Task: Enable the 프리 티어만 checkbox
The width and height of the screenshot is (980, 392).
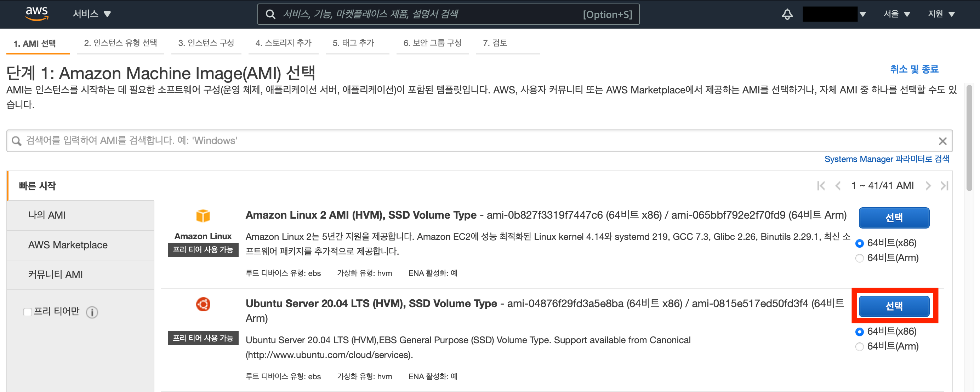Action: click(x=27, y=312)
